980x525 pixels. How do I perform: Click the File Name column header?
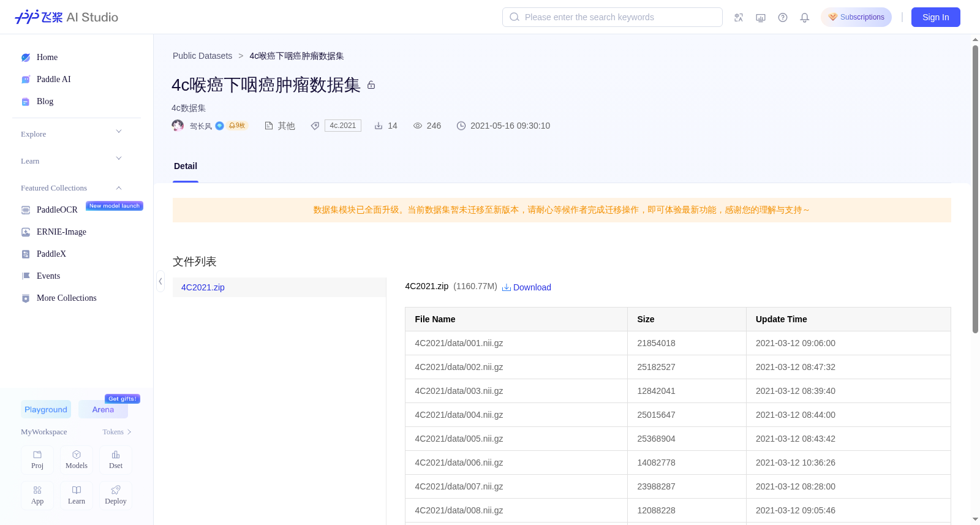[516, 319]
